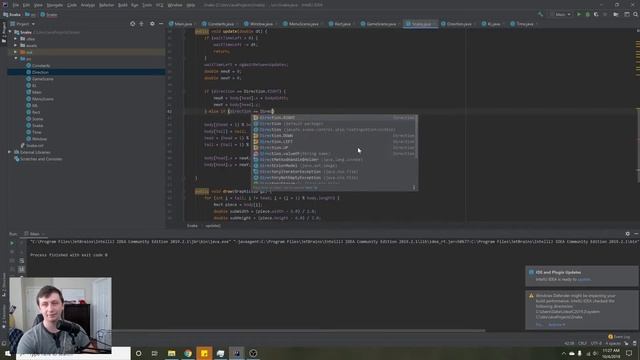Open the Search Everywhere magnifier icon
Screen dimensions: 640x360
(636, 14)
